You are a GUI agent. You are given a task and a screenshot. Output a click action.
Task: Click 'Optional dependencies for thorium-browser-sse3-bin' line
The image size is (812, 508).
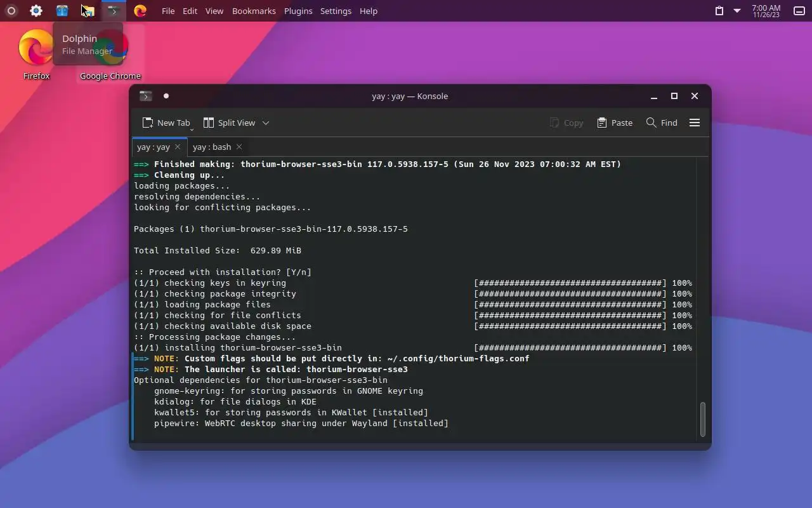click(261, 380)
